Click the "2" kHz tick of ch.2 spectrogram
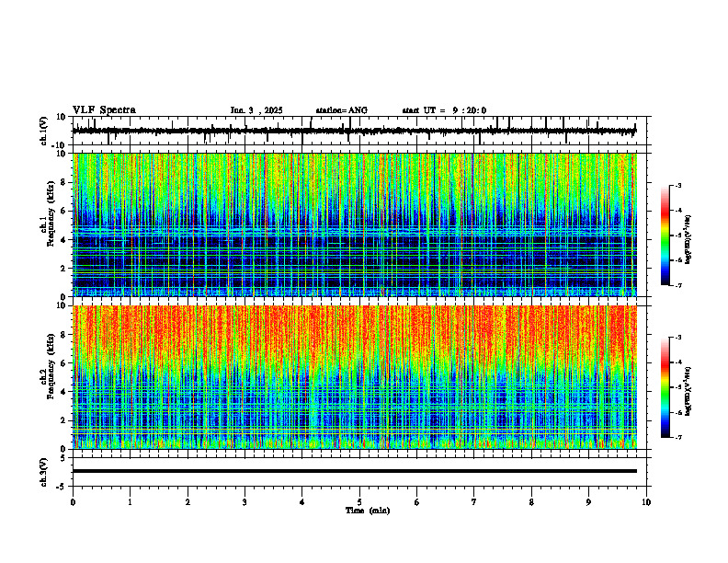 [x=64, y=420]
